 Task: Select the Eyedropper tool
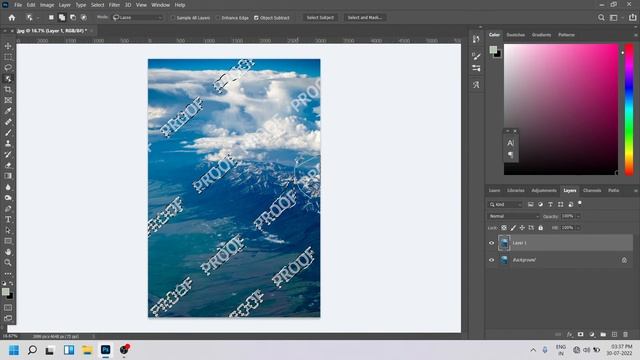(8, 111)
